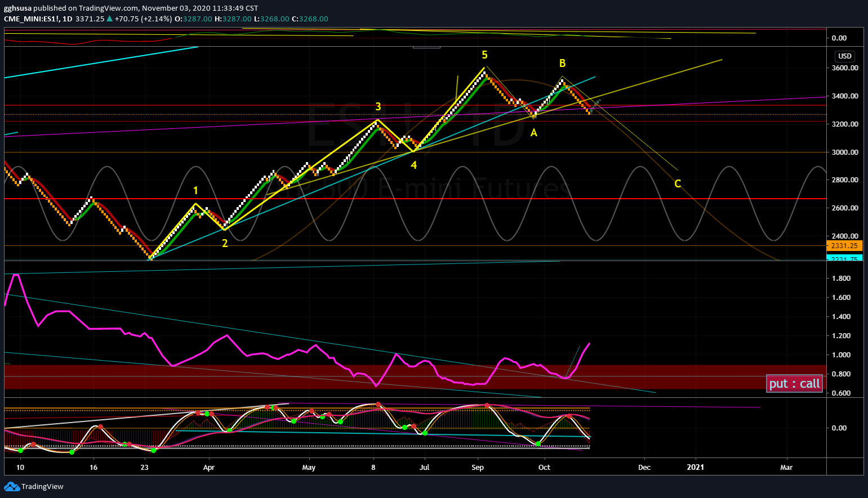This screenshot has height=498, width=868.
Task: Click the 2400.00 price axis label
Action: point(845,236)
